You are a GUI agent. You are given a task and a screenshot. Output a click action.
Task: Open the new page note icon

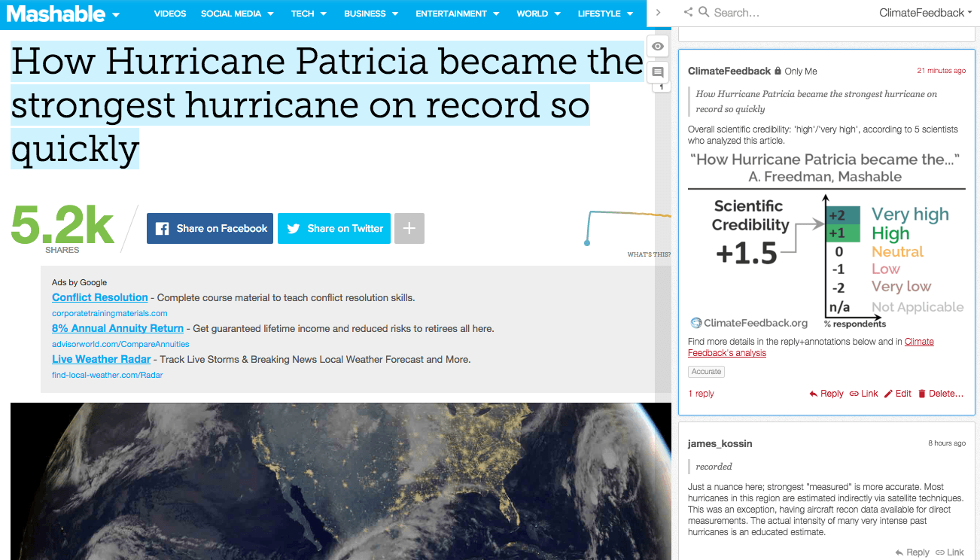tap(658, 72)
